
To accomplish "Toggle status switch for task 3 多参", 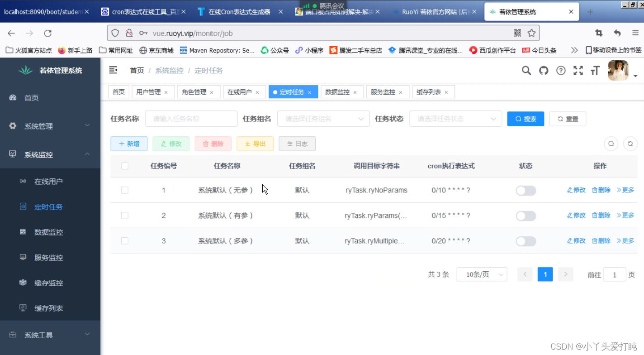I will coord(526,241).
